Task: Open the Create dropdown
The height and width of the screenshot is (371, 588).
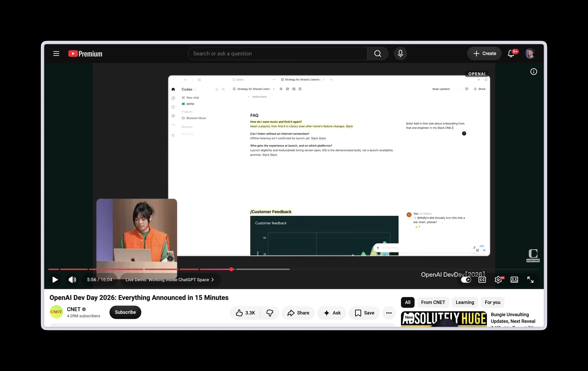Action: (484, 54)
